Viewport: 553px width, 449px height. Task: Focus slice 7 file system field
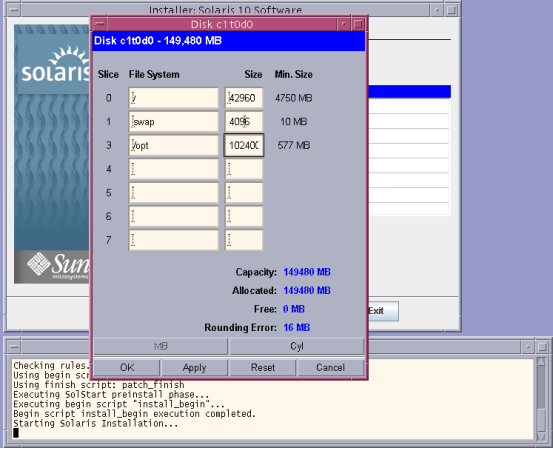pos(174,240)
